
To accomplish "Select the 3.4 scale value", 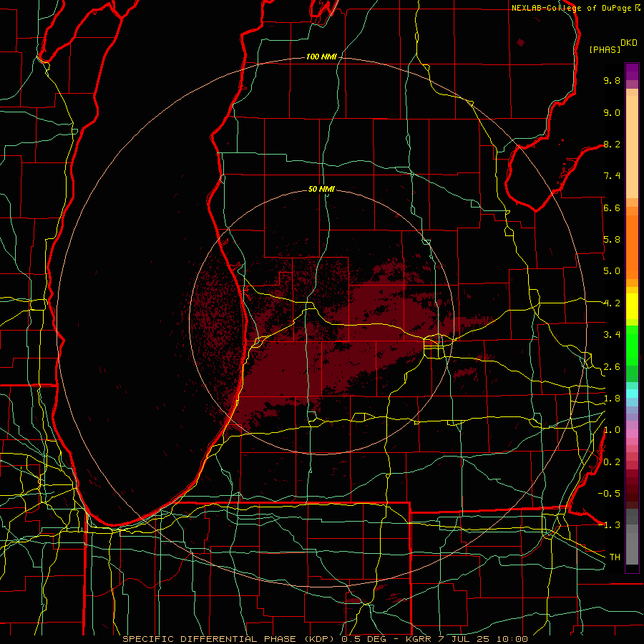I will point(612,335).
